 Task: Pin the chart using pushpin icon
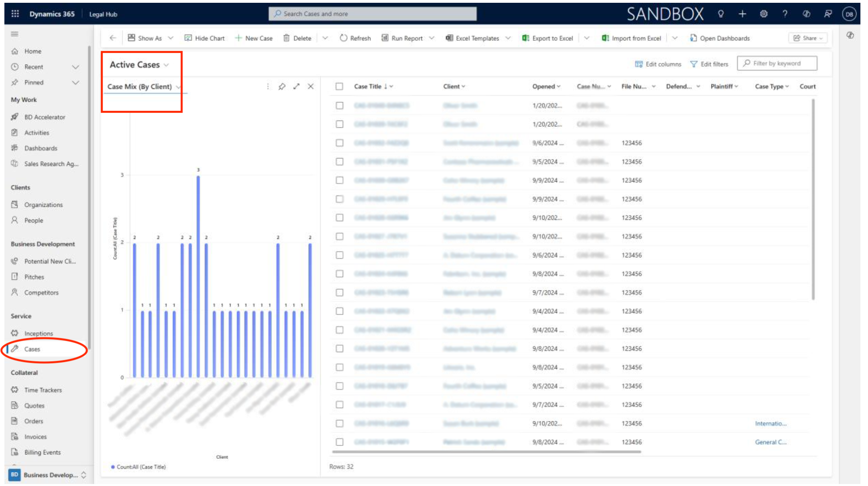(x=282, y=87)
